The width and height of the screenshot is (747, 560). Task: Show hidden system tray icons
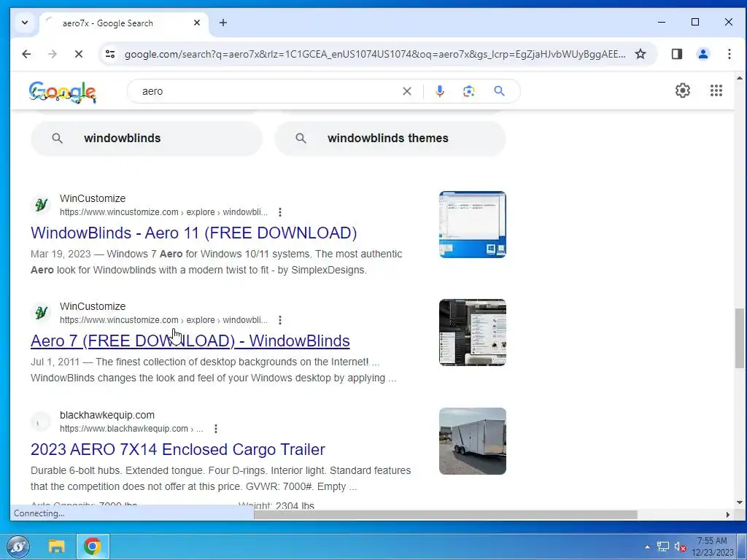click(647, 547)
